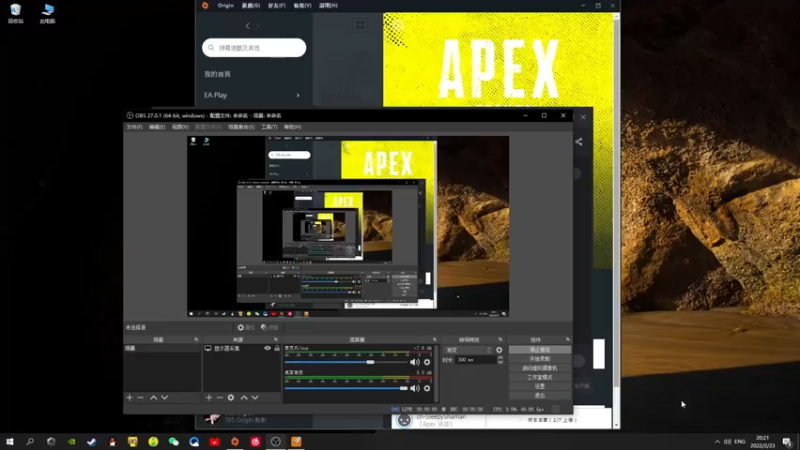The height and width of the screenshot is (450, 800).
Task: Open the scene transition type dropdown
Action: click(x=468, y=350)
